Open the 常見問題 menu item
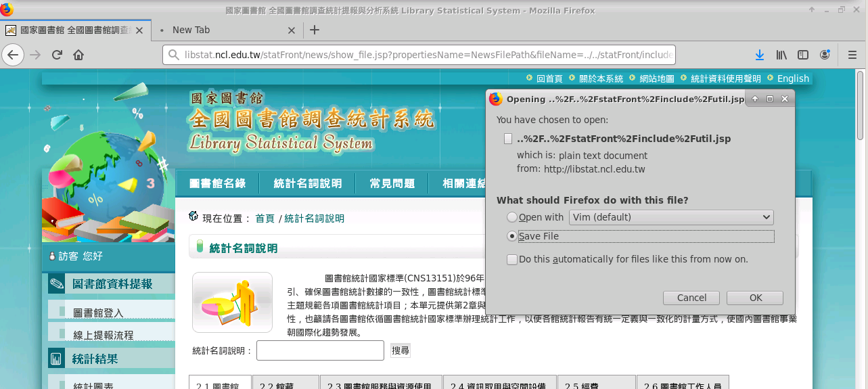The image size is (868, 389). click(x=392, y=183)
